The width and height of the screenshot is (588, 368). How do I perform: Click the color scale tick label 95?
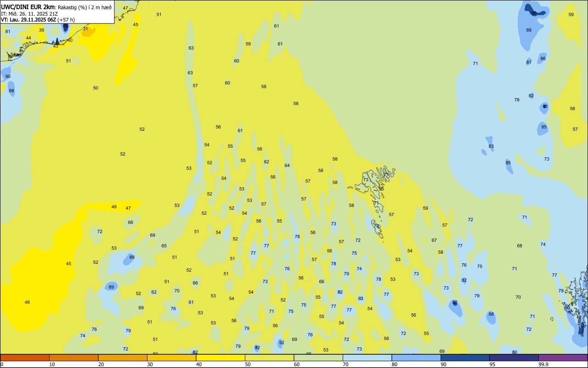click(x=492, y=364)
